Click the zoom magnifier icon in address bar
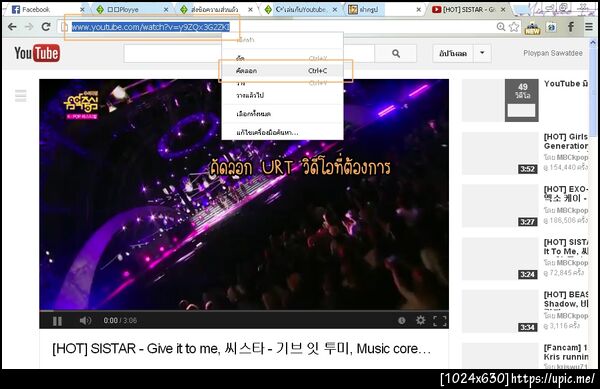This screenshot has width=600, height=389. [x=501, y=26]
